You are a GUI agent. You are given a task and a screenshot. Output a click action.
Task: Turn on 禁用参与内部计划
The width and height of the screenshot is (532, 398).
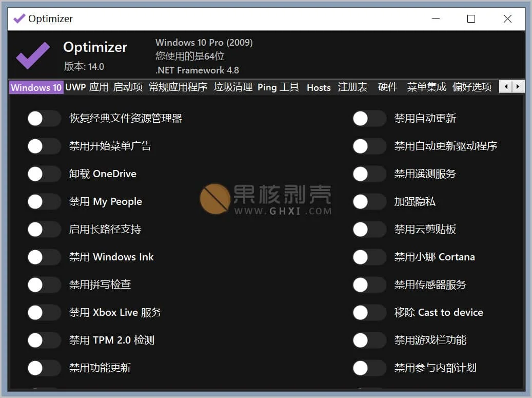369,368
